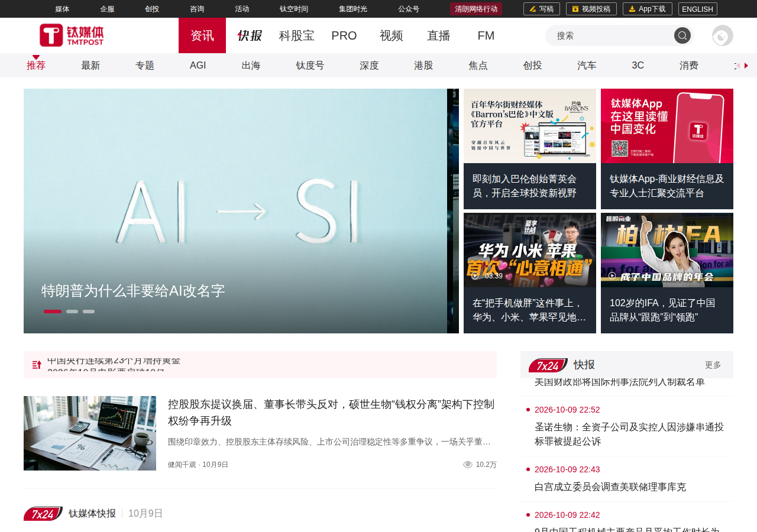Click the TMTPost logo
The image size is (757, 532).
point(72,35)
